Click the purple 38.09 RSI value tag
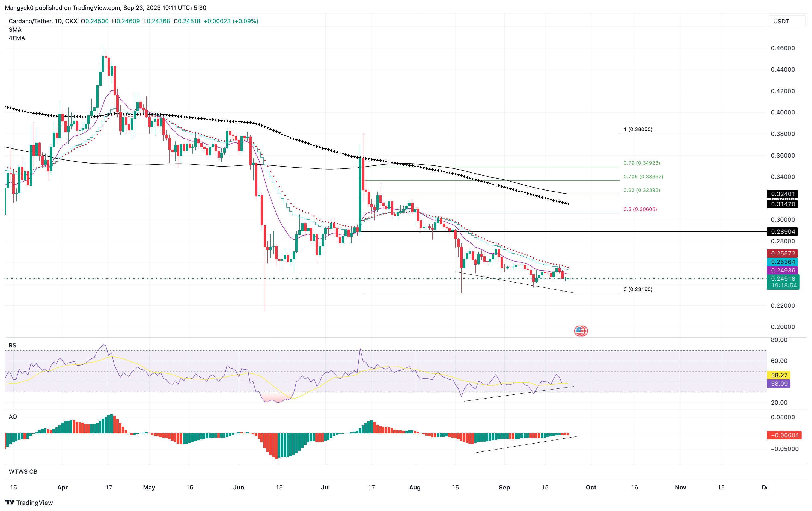 point(779,384)
